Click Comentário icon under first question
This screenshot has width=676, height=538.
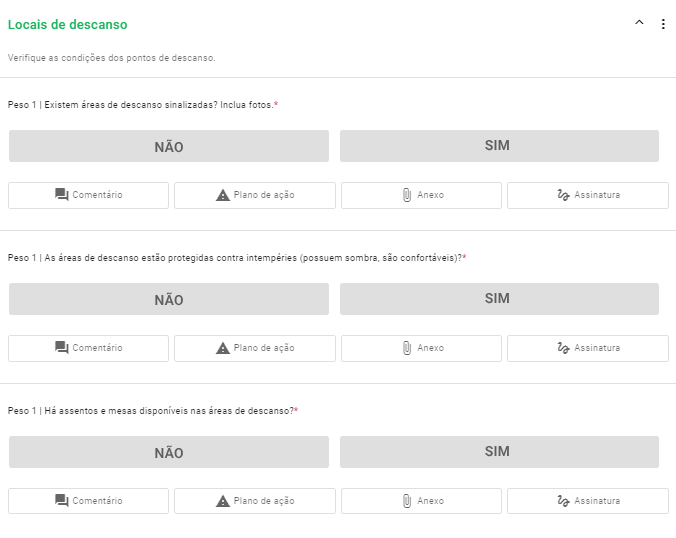tap(62, 195)
